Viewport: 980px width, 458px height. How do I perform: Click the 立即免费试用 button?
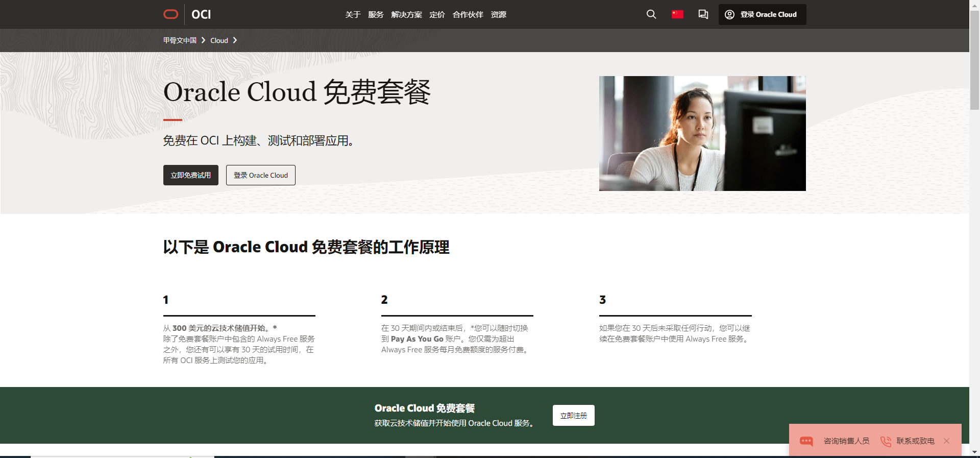point(191,175)
